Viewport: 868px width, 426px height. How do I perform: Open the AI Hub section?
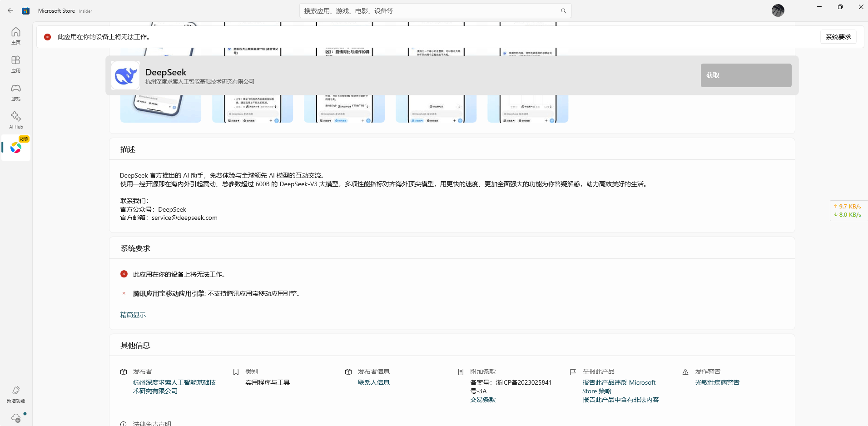[16, 120]
